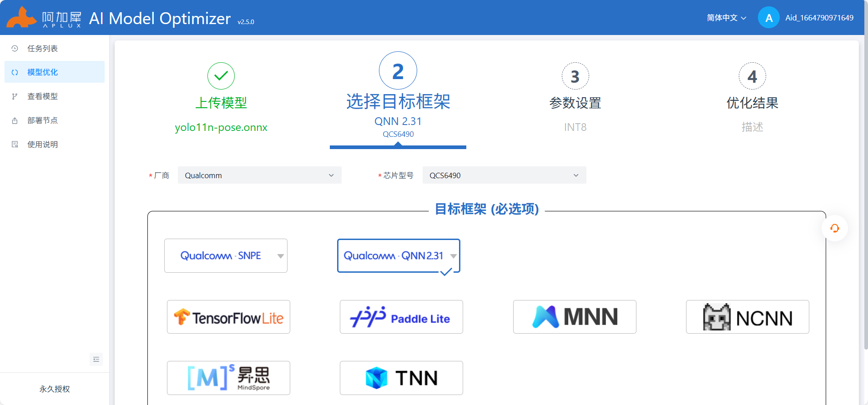The height and width of the screenshot is (405, 868).
Task: Click the deploy node share icon
Action: tap(15, 120)
